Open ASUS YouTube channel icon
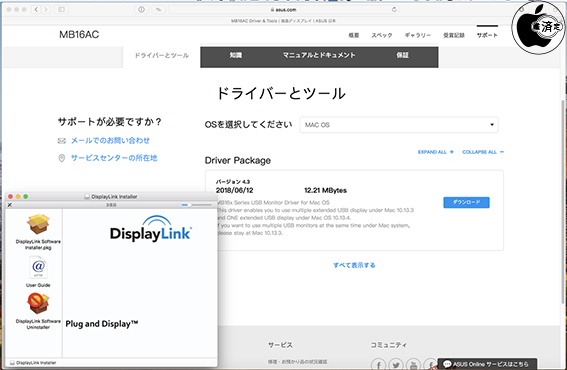The height and width of the screenshot is (370, 567). pyautogui.click(x=413, y=365)
